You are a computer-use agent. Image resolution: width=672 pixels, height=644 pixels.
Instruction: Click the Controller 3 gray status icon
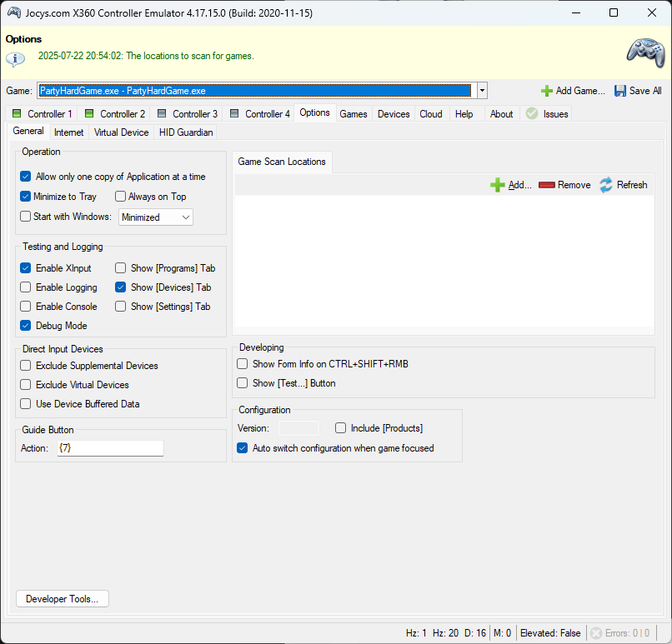pyautogui.click(x=162, y=113)
